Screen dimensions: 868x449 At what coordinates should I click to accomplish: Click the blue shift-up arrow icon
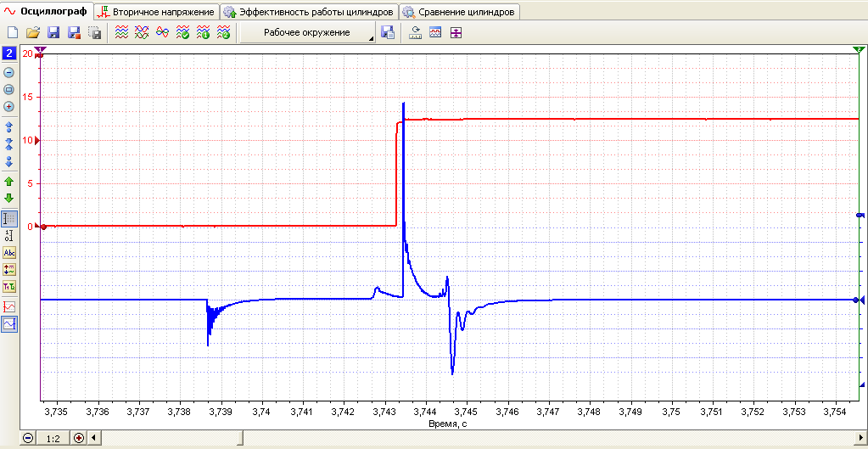tap(8, 126)
